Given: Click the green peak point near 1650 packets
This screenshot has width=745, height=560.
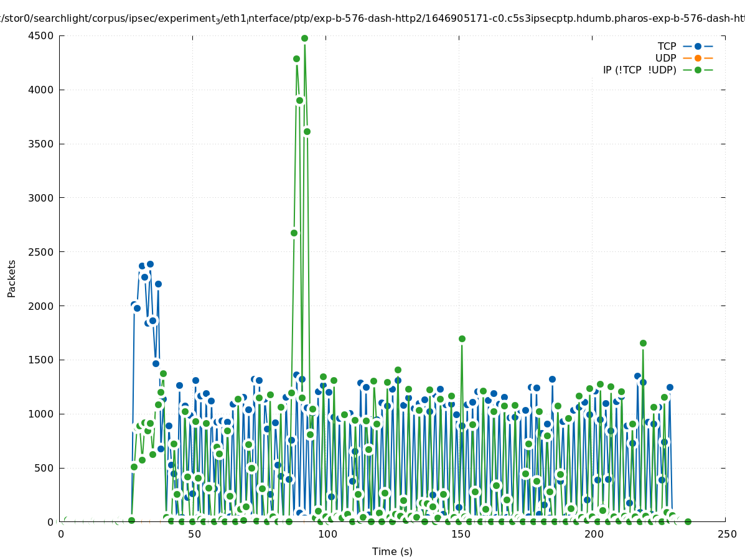Looking at the screenshot, I should [643, 343].
